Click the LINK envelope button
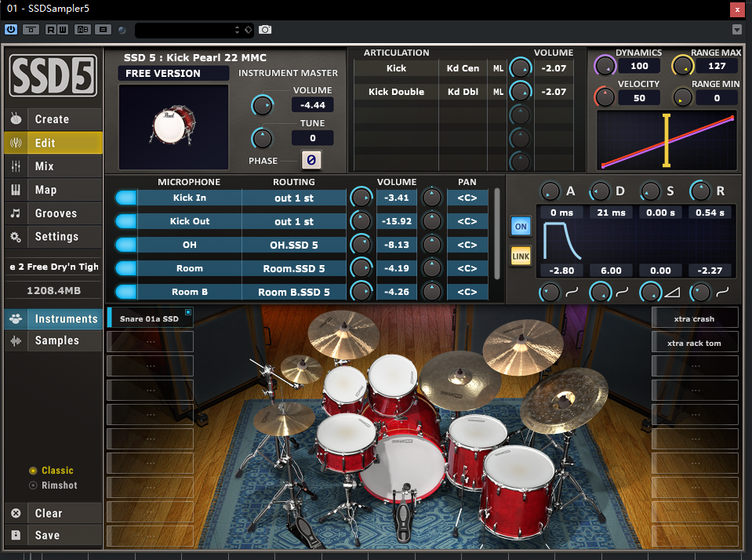 (521, 256)
